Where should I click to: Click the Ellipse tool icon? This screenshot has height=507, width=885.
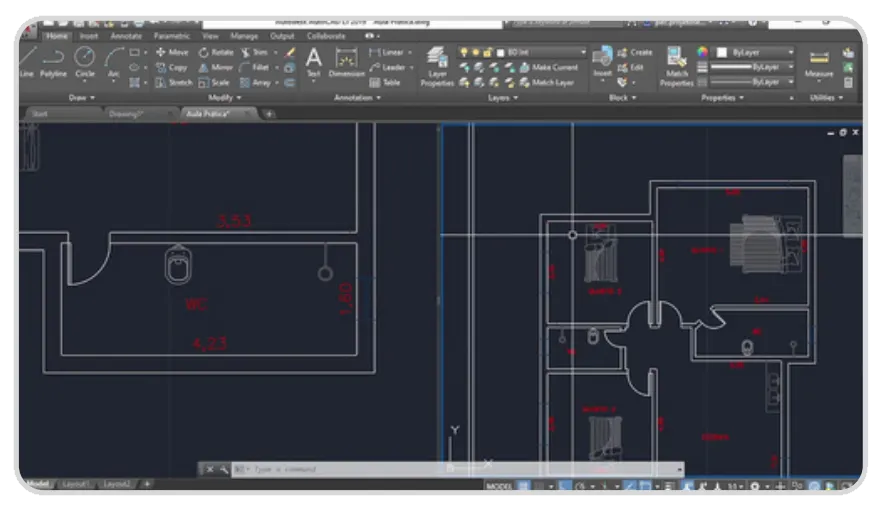134,67
